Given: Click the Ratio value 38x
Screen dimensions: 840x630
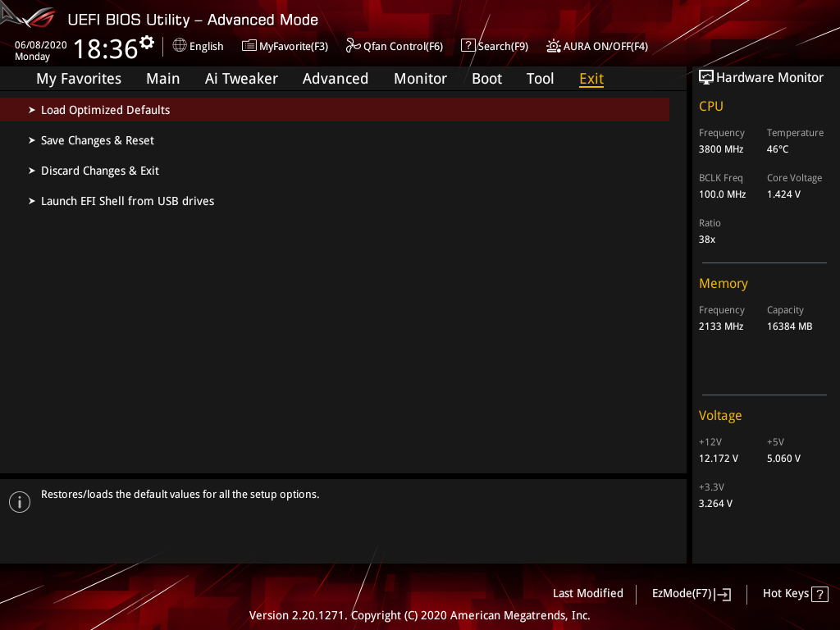Looking at the screenshot, I should 706,240.
